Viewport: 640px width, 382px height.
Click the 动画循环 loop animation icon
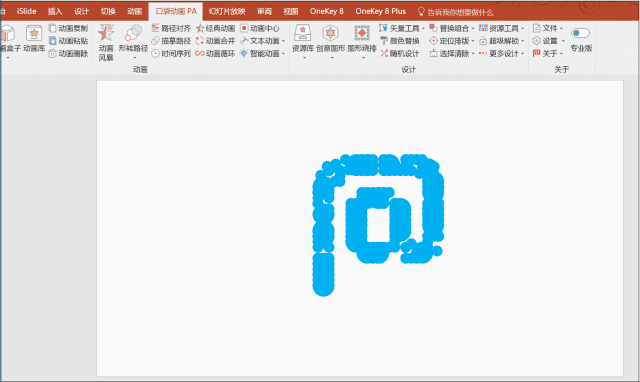point(200,53)
